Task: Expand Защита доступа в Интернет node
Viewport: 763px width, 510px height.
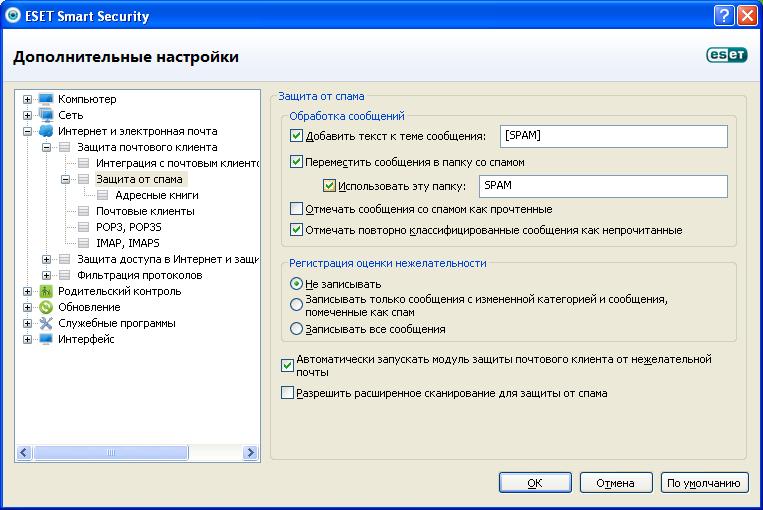Action: pyautogui.click(x=46, y=259)
